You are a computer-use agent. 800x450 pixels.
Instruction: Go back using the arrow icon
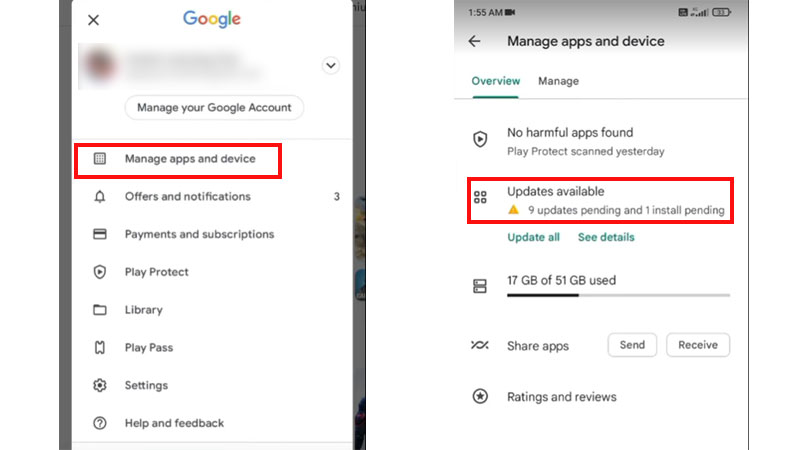[474, 41]
